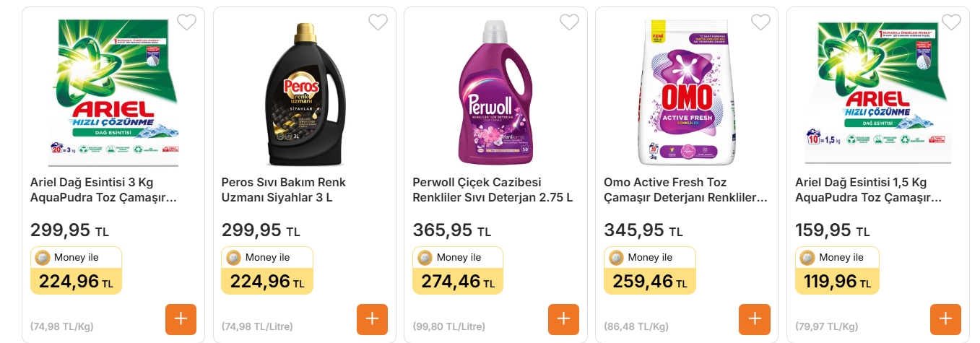Click Money ile 259,46 TL price badge
The width and height of the screenshot is (980, 343).
tap(649, 271)
